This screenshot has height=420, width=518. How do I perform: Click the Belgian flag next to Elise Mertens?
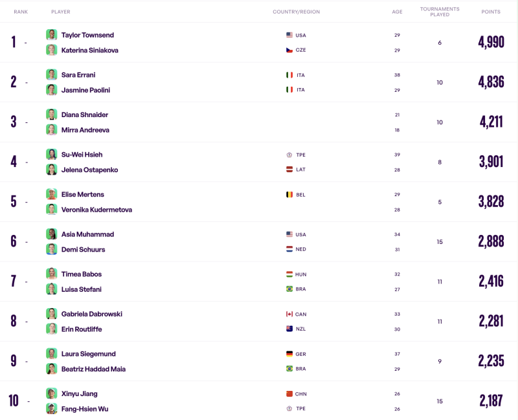pyautogui.click(x=289, y=194)
